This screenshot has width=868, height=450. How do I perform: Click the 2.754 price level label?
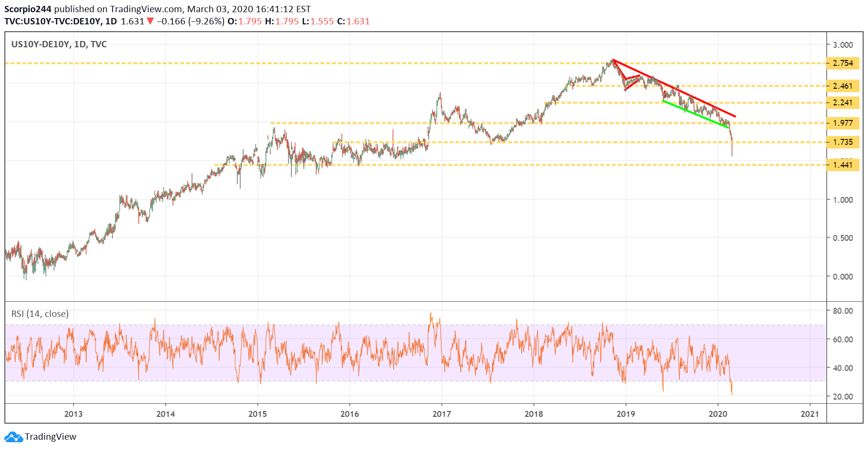[x=843, y=63]
